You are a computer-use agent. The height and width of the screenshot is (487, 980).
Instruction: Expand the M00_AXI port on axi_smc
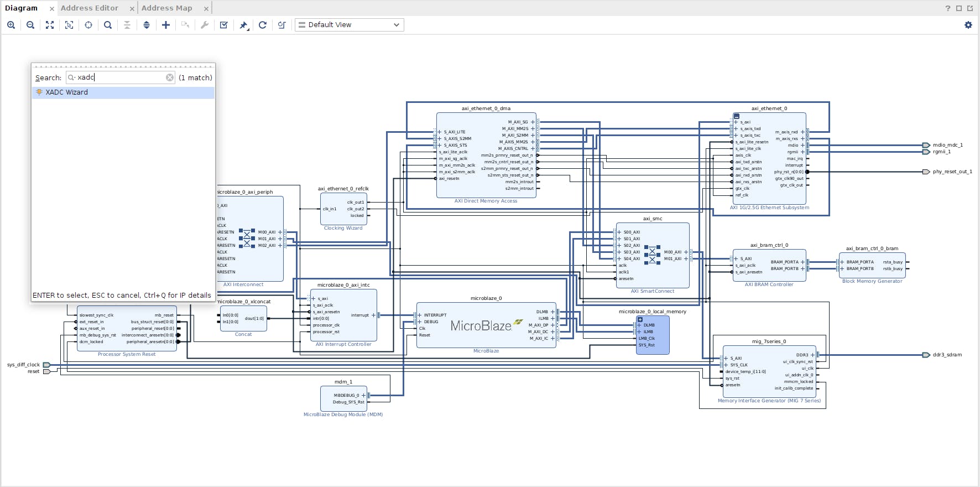tap(686, 252)
